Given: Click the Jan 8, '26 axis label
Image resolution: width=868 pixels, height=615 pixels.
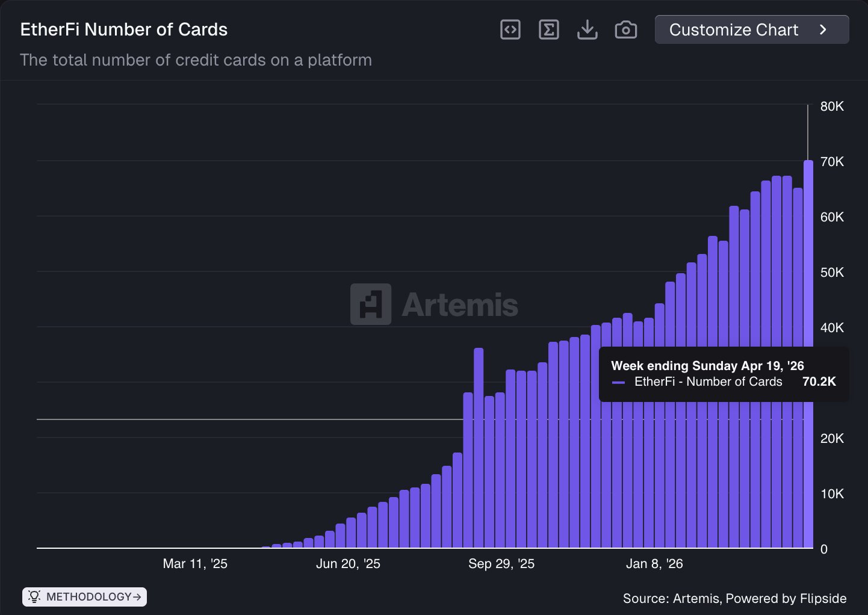Looking at the screenshot, I should pos(654,564).
